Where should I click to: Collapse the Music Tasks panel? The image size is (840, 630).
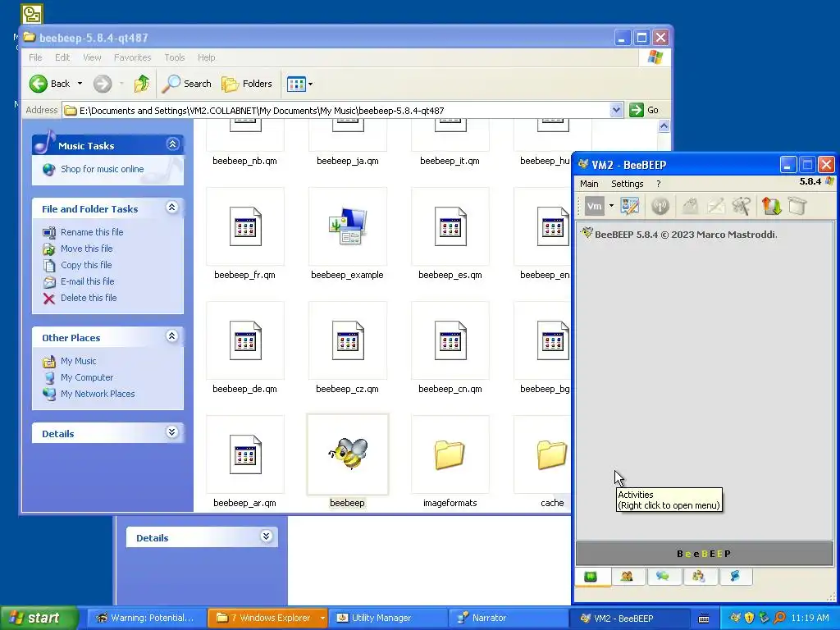click(x=172, y=144)
